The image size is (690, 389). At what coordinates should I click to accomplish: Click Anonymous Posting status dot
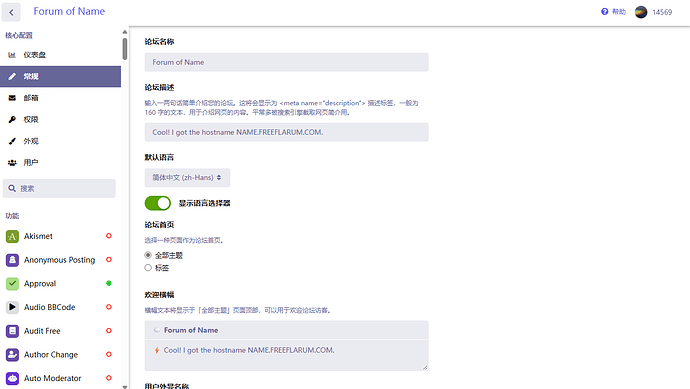(x=109, y=260)
